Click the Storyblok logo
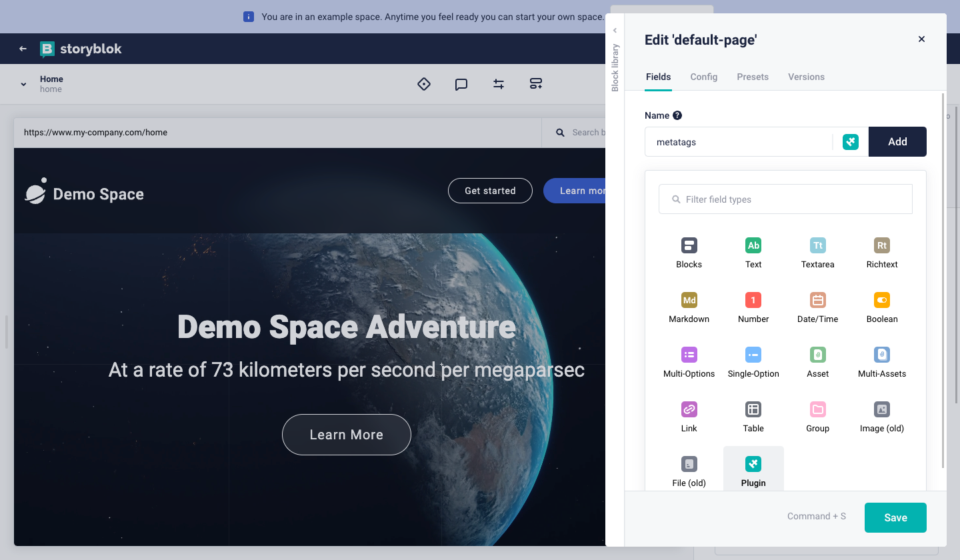This screenshot has height=560, width=960. coord(81,49)
